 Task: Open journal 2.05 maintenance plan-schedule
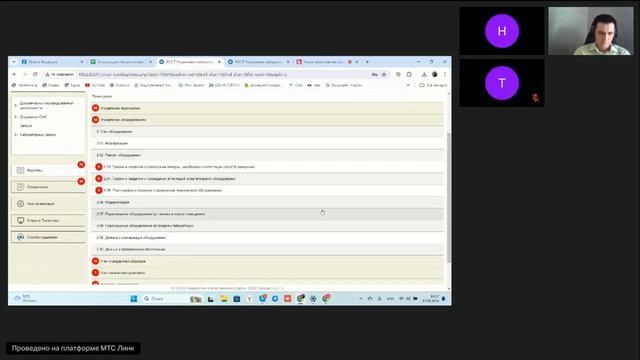coord(267,190)
